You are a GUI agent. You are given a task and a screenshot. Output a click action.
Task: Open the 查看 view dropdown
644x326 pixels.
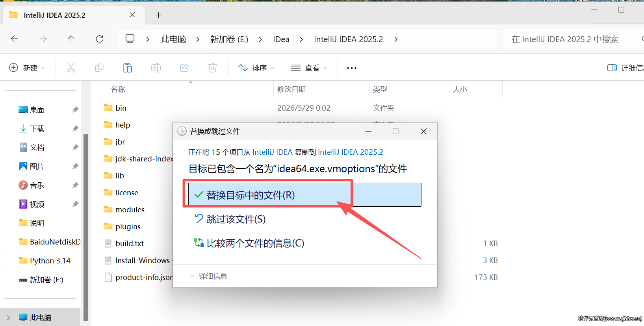pos(309,68)
